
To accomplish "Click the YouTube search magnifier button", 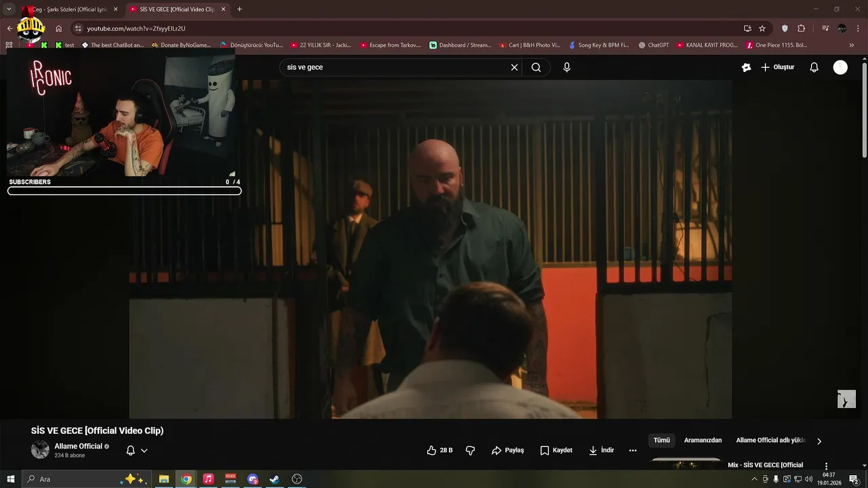I will [536, 67].
